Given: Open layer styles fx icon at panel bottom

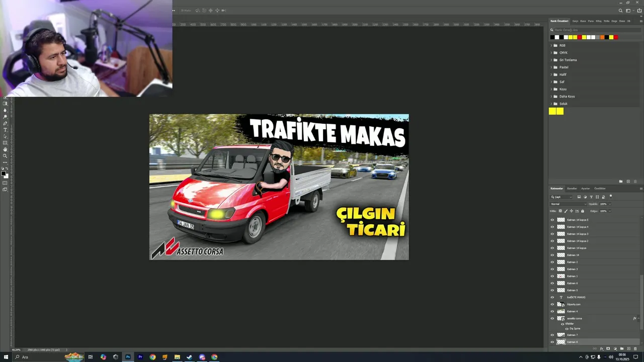Looking at the screenshot, I should (601, 348).
